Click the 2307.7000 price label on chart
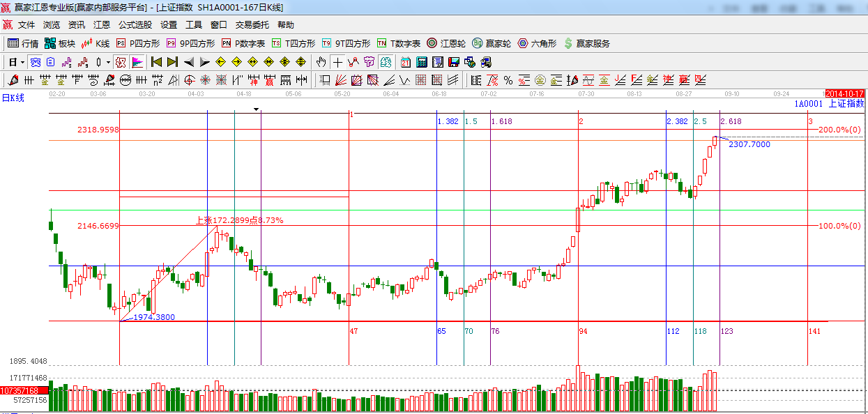Screen dimensions: 868x414 click(749, 144)
